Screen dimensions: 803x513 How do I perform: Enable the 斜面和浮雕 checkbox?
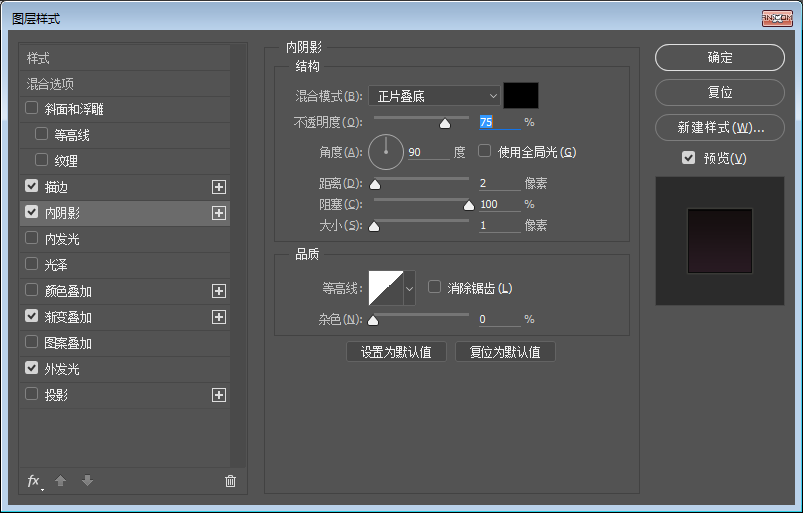32,109
